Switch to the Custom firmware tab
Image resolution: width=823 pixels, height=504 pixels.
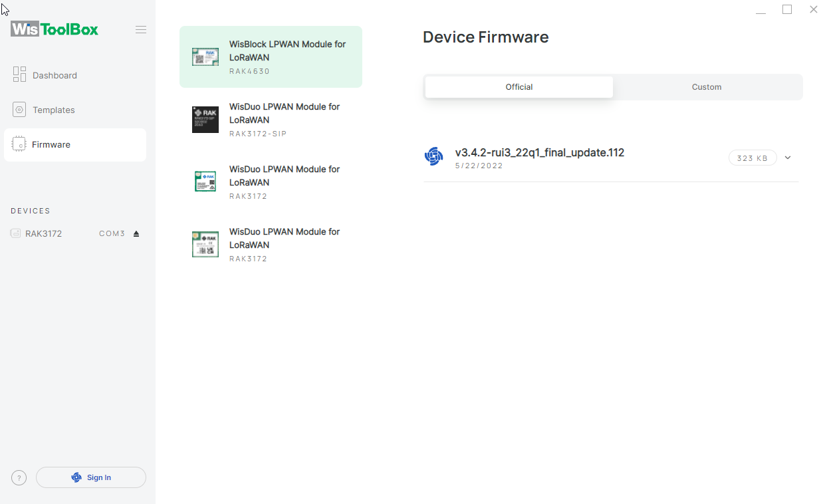(707, 87)
